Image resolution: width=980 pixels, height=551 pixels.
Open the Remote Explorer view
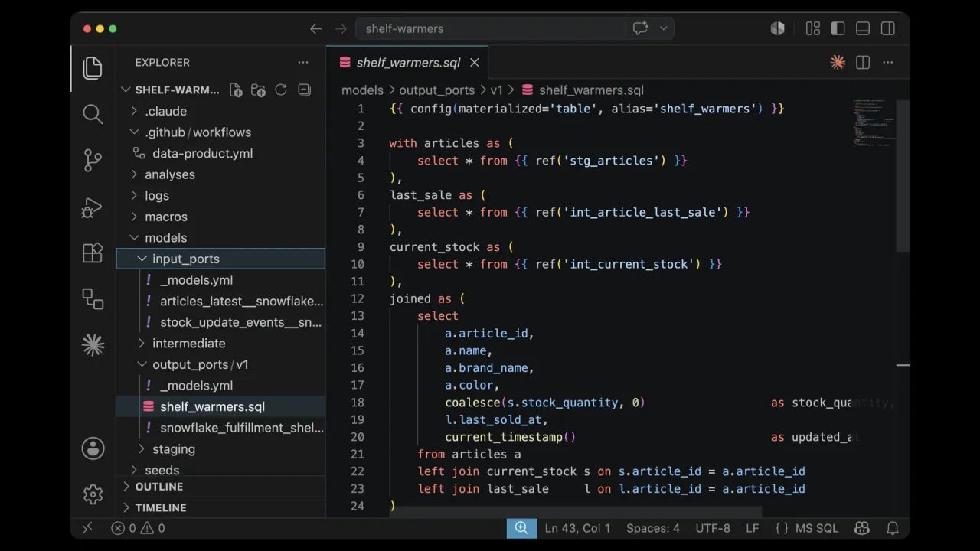click(93, 298)
